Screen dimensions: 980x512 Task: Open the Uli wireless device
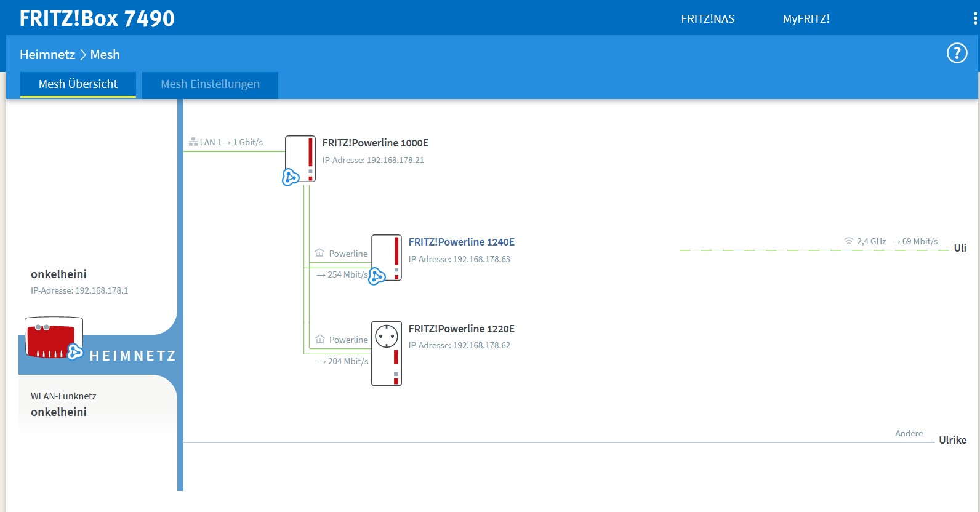[x=960, y=248]
